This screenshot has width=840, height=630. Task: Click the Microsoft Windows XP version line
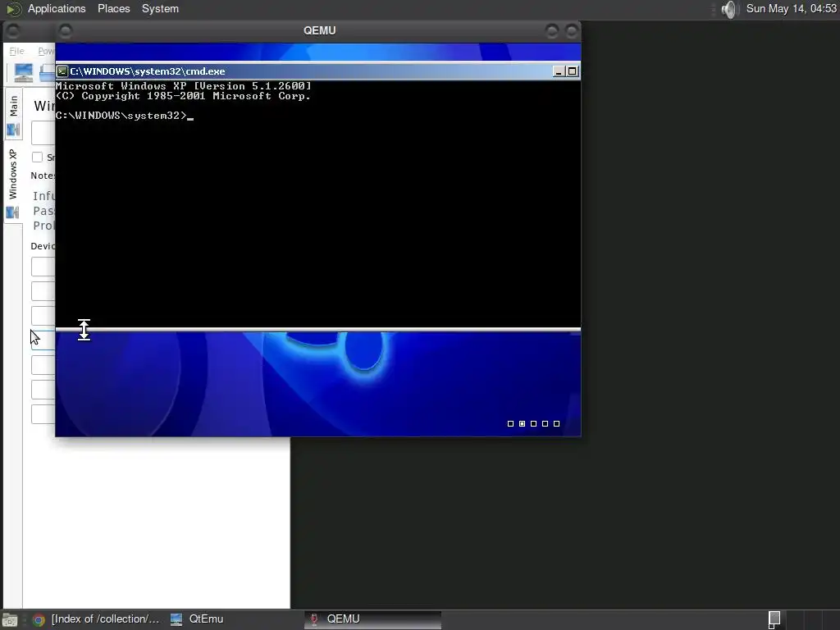(x=183, y=85)
